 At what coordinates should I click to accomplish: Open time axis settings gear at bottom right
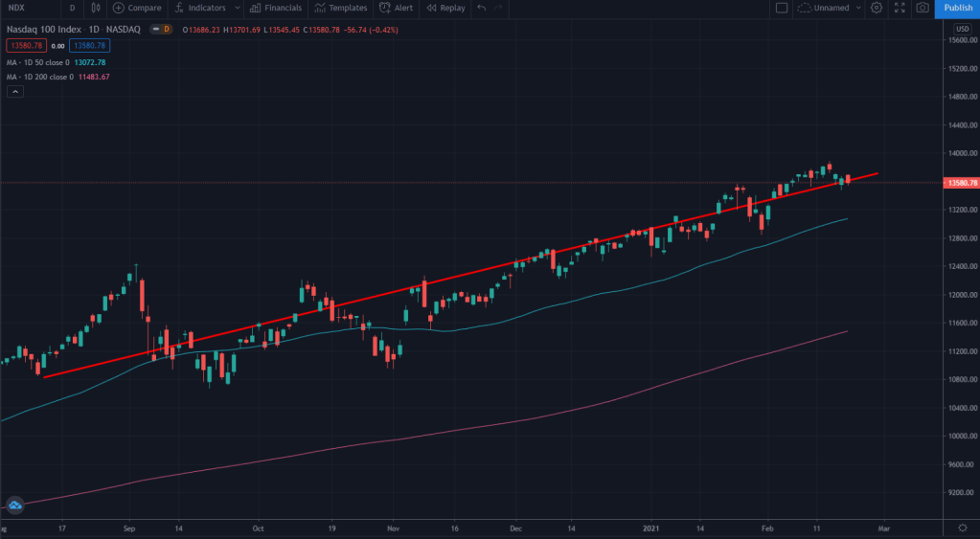pos(961,528)
